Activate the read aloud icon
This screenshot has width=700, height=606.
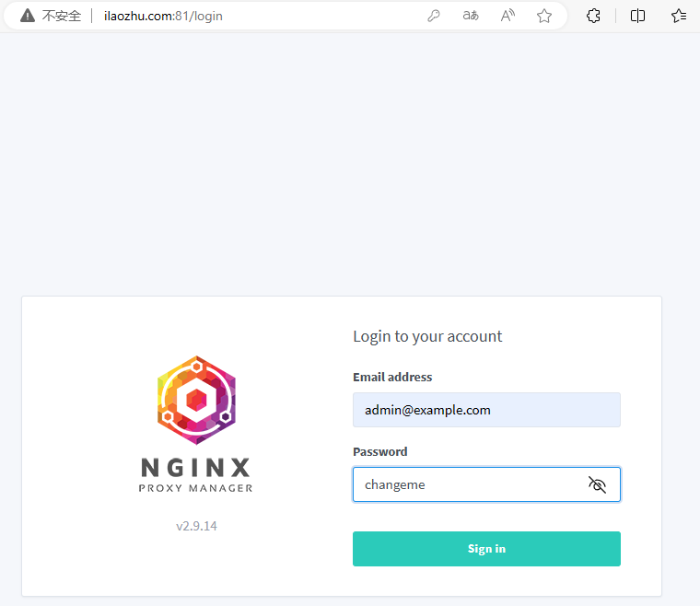click(x=507, y=16)
